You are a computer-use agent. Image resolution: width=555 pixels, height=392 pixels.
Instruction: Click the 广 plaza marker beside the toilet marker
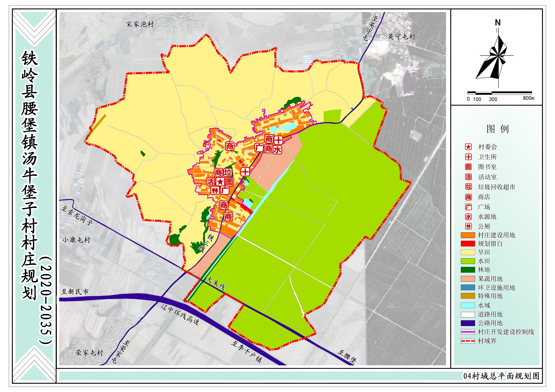point(225,190)
